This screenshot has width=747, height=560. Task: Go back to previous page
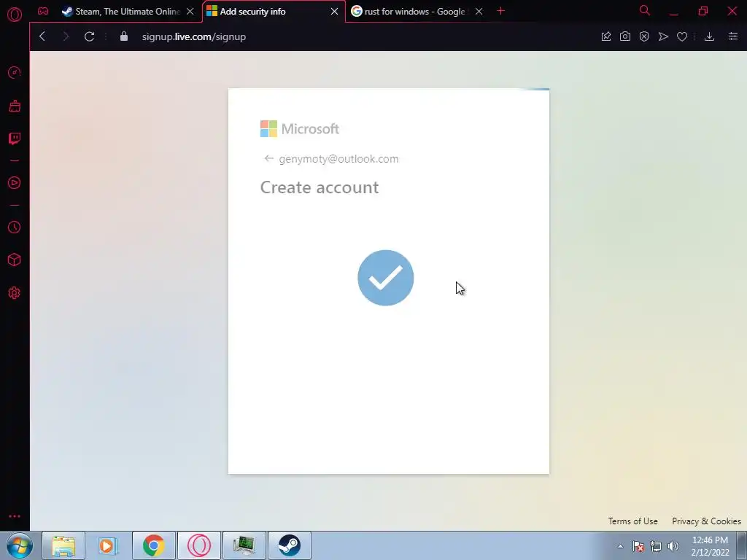42,36
